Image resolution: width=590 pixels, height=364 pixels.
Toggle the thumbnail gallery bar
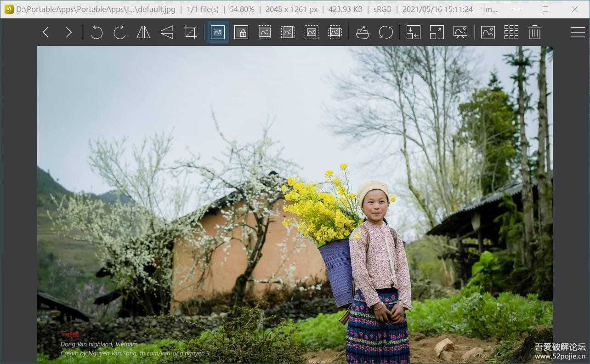pyautogui.click(x=511, y=32)
